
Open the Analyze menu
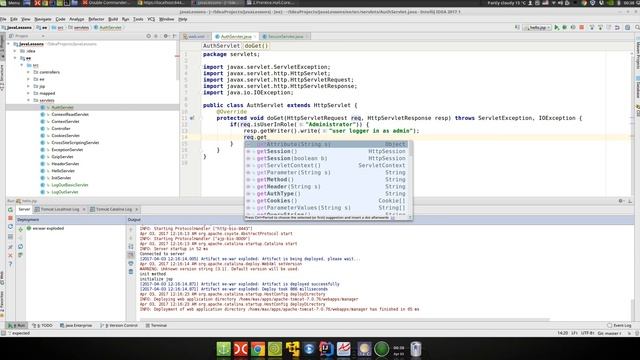(x=76, y=19)
